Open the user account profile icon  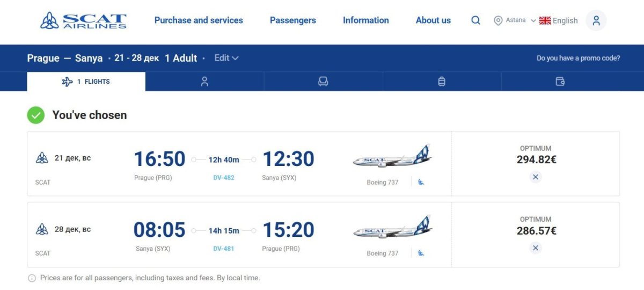596,20
